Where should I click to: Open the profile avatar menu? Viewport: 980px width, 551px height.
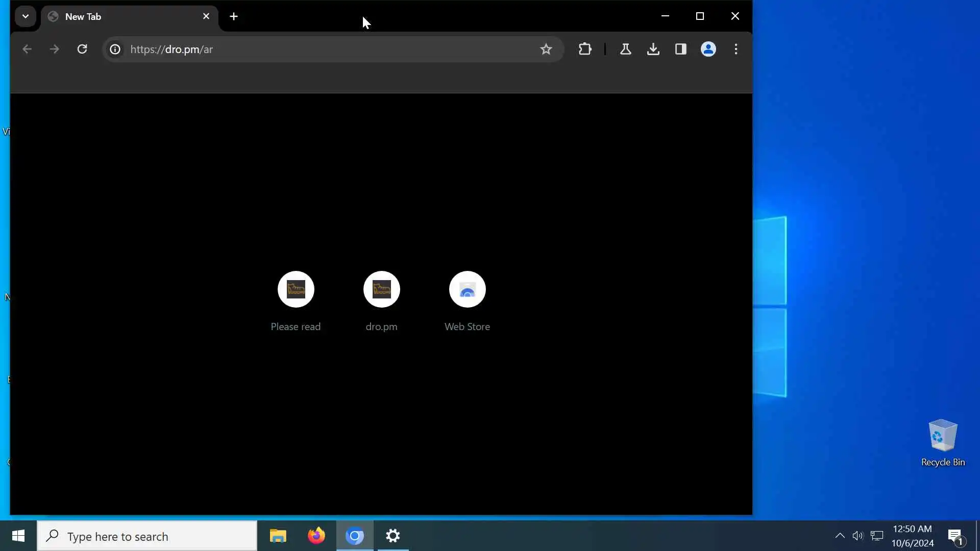[708, 49]
